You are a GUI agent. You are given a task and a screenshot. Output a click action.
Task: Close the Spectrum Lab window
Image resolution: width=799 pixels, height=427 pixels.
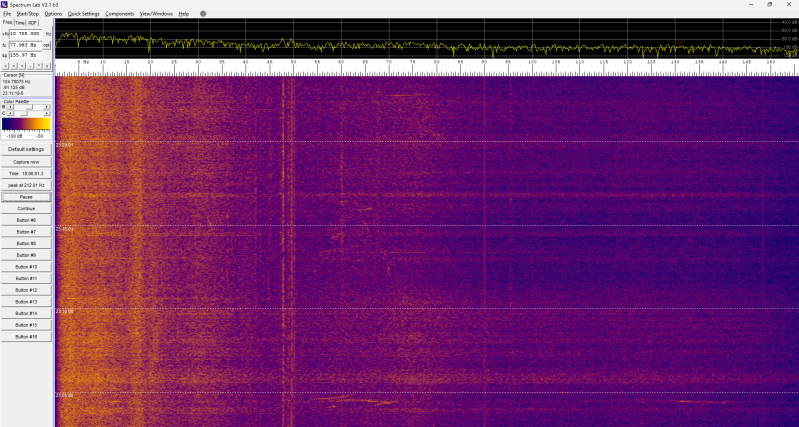(788, 5)
